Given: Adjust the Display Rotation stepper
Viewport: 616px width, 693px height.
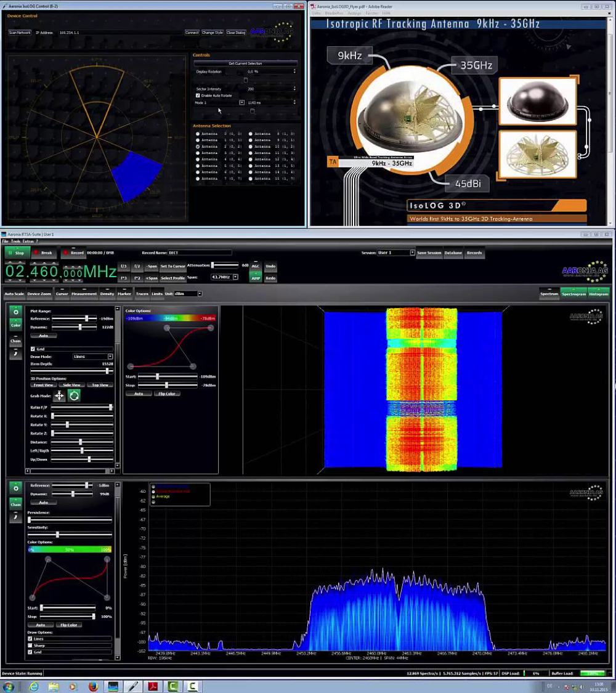Looking at the screenshot, I should click(x=294, y=71).
